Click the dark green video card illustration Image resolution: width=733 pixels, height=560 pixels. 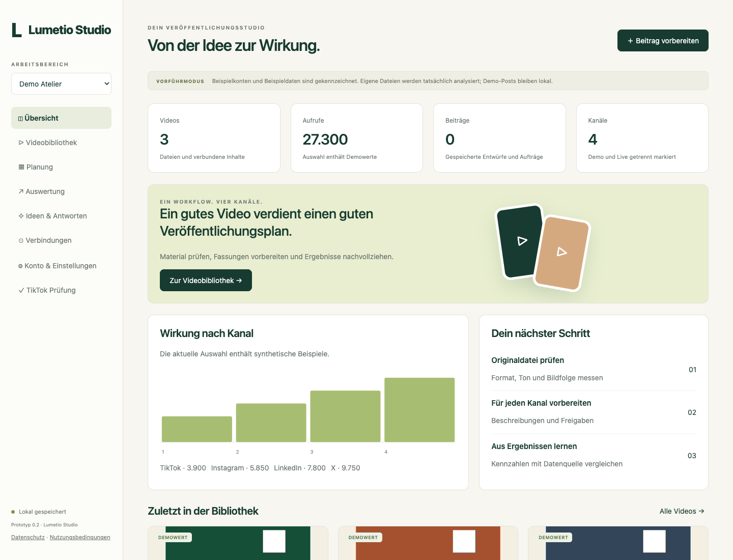[x=518, y=242]
